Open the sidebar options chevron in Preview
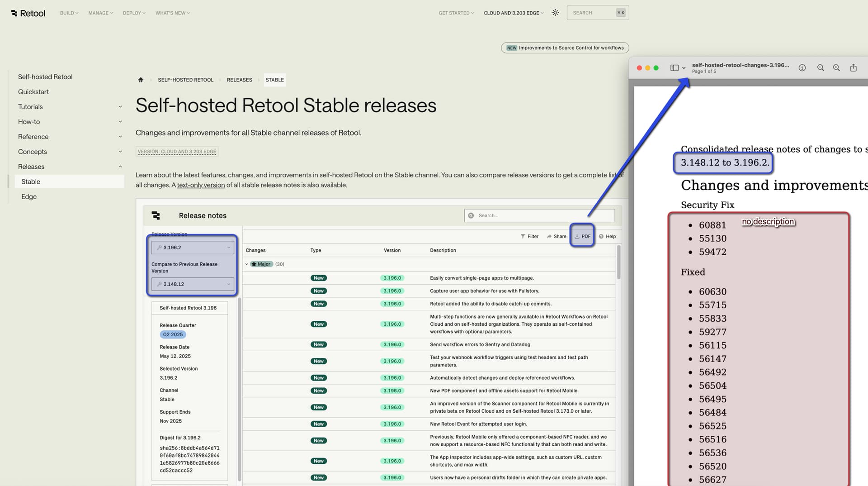The height and width of the screenshot is (486, 868). 684,68
